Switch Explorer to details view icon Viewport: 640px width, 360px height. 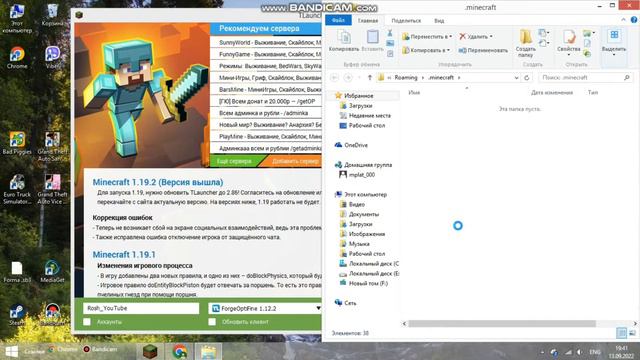click(621, 333)
